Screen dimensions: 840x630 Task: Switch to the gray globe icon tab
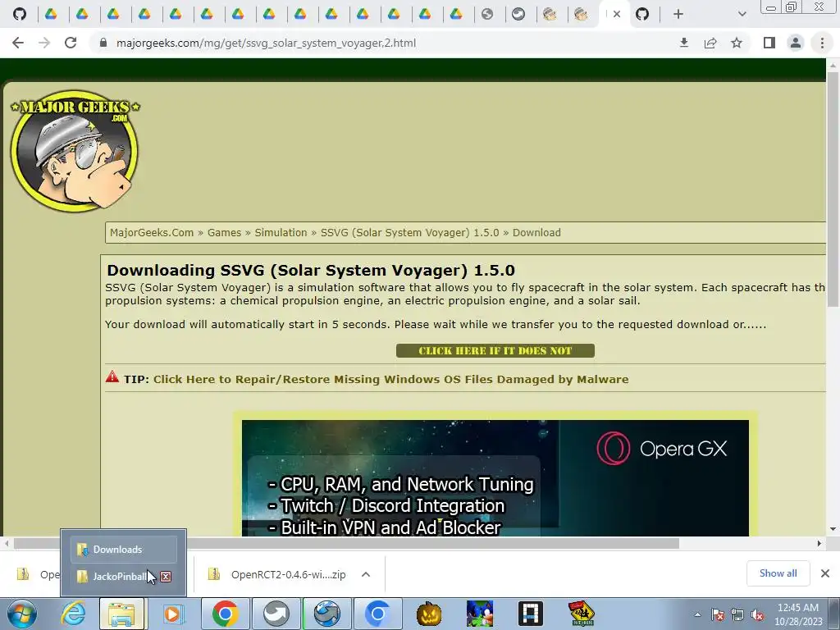point(487,14)
